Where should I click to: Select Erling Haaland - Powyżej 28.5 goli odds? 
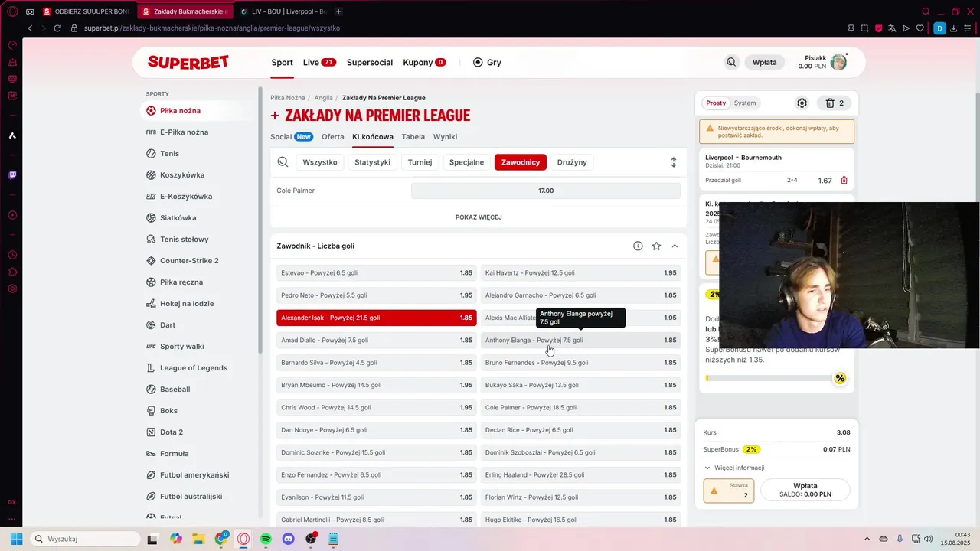580,474
